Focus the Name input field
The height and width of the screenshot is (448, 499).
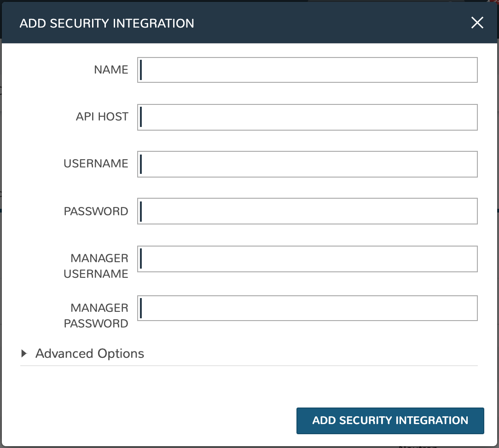tap(307, 70)
